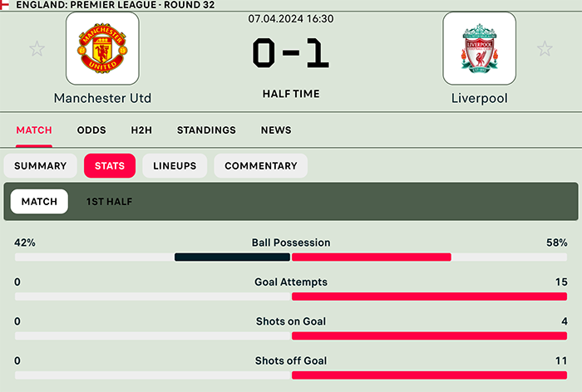The image size is (582, 392).
Task: Select the top MATCH tab
Action: (34, 130)
